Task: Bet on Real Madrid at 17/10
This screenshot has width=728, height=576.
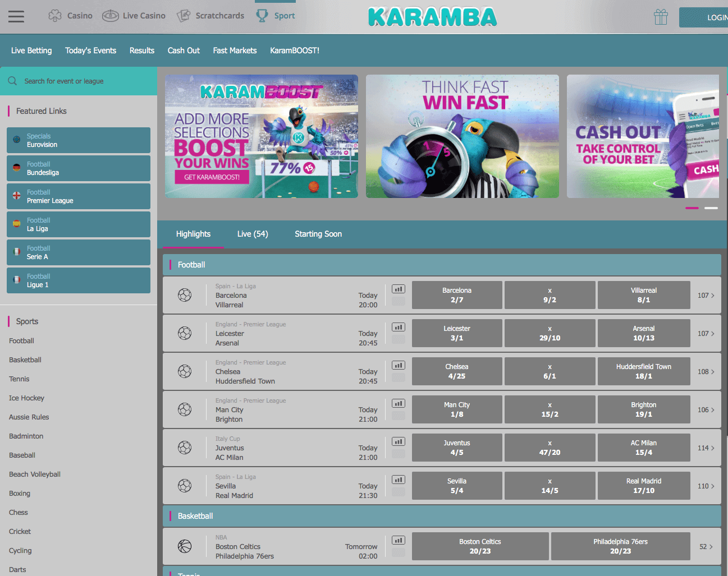Action: 644,486
